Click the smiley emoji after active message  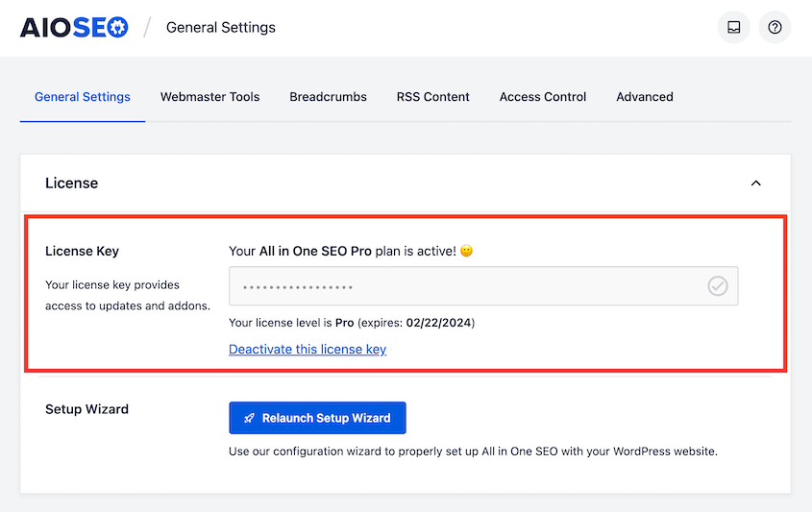[467, 251]
